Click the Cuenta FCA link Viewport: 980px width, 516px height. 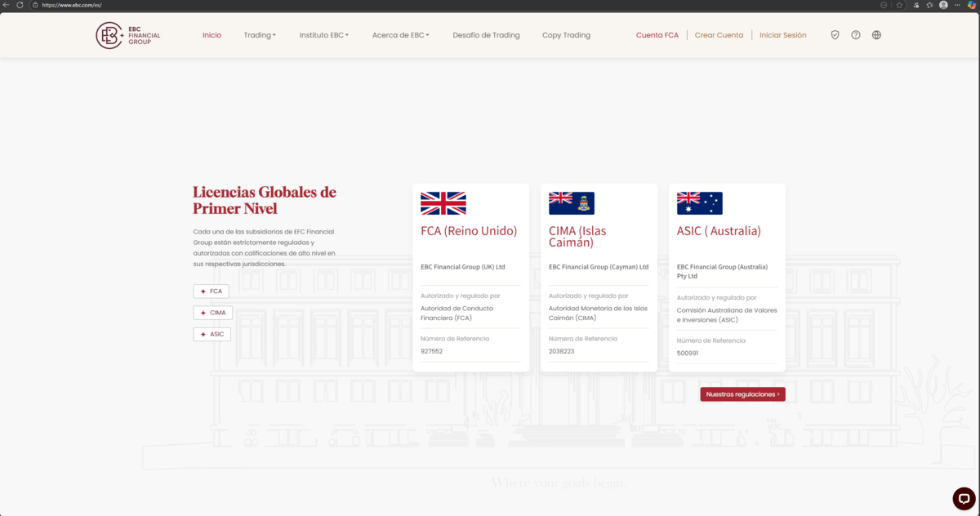657,35
